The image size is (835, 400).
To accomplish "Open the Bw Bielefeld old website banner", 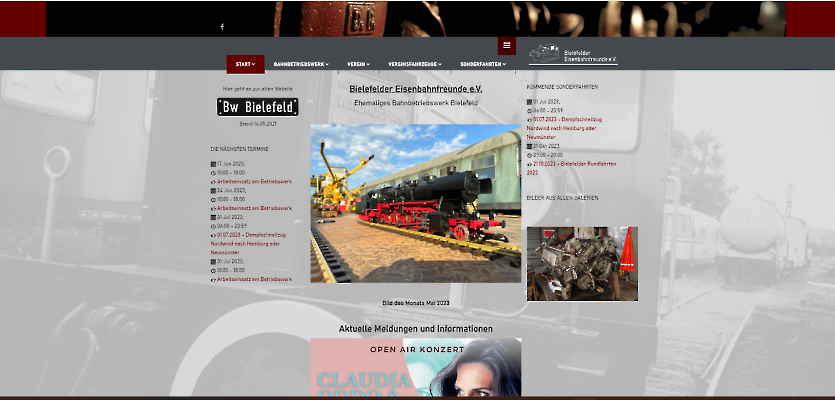I will (x=257, y=107).
